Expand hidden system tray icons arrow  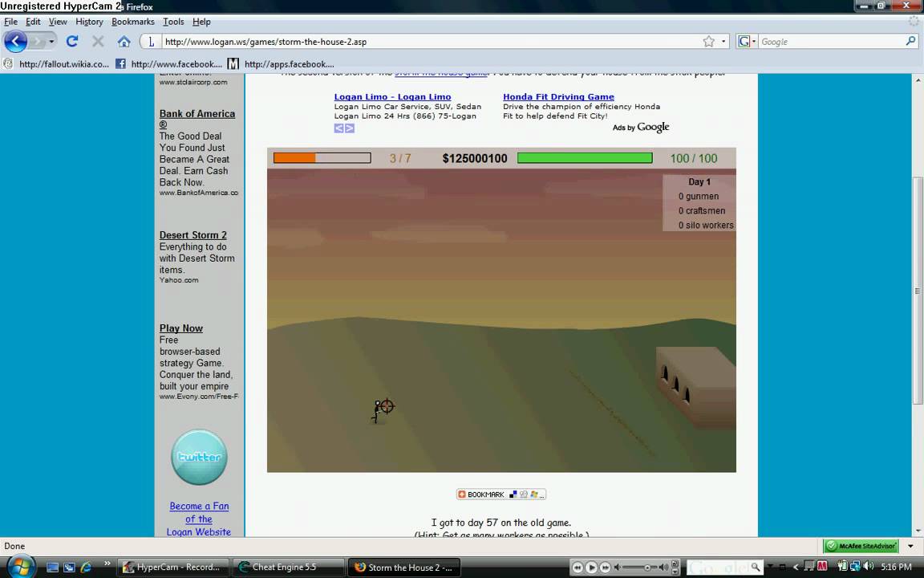pyautogui.click(x=796, y=568)
